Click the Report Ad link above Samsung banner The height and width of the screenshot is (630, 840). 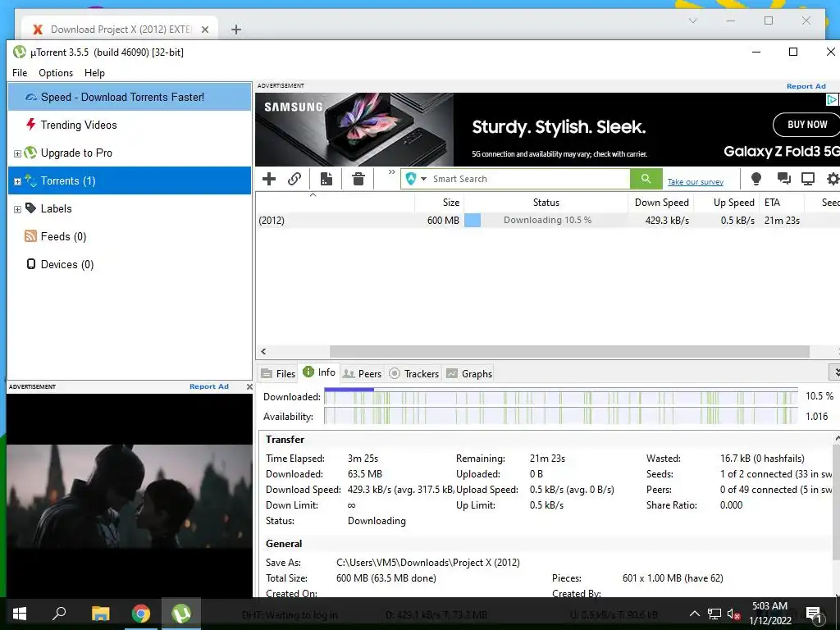(806, 86)
